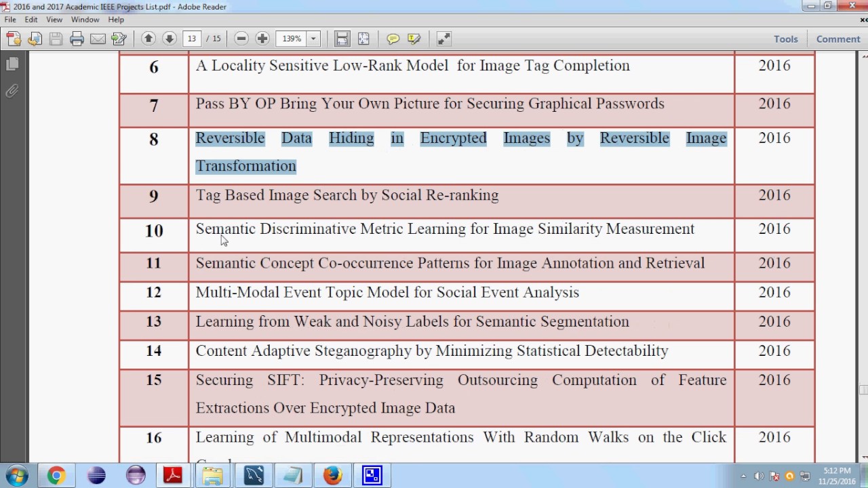Open the zoom percentage dropdown arrow
Screen dimensions: 868x488
[313, 39]
